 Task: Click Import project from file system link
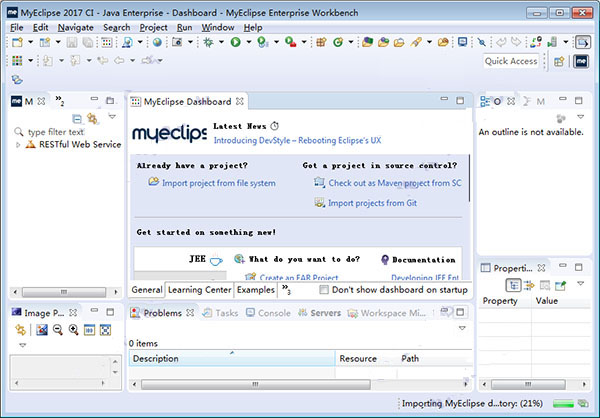pyautogui.click(x=218, y=183)
